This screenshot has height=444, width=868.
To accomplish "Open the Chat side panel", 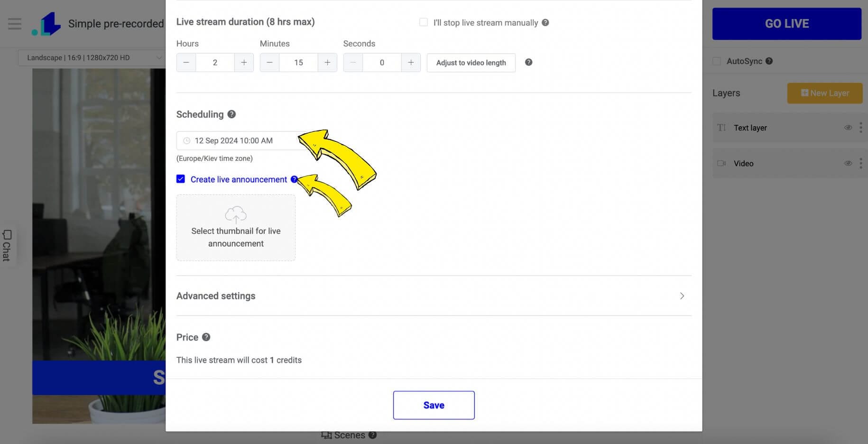I will pos(7,245).
